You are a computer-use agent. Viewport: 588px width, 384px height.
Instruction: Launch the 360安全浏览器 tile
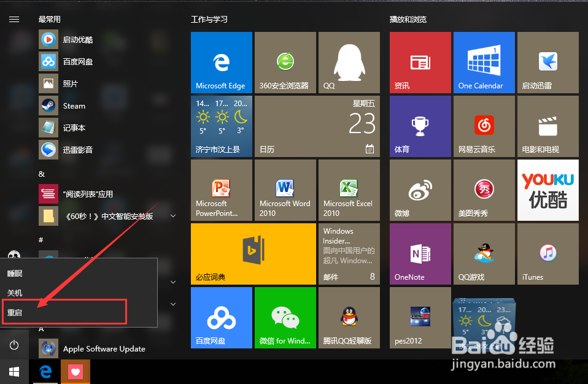[x=285, y=62]
